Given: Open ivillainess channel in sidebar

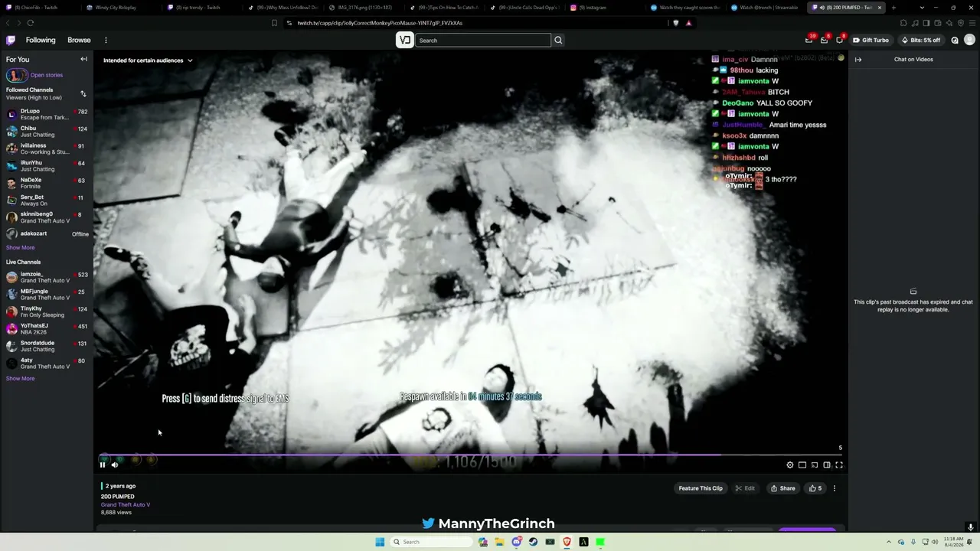Looking at the screenshot, I should [x=47, y=148].
